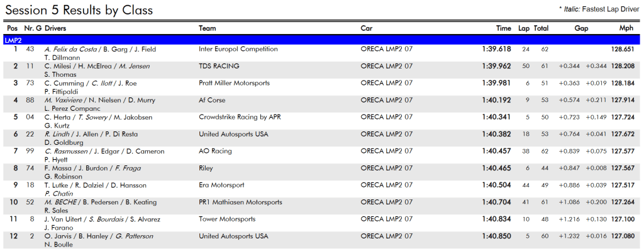
Task: Select the "Gap" column header
Action: point(581,28)
